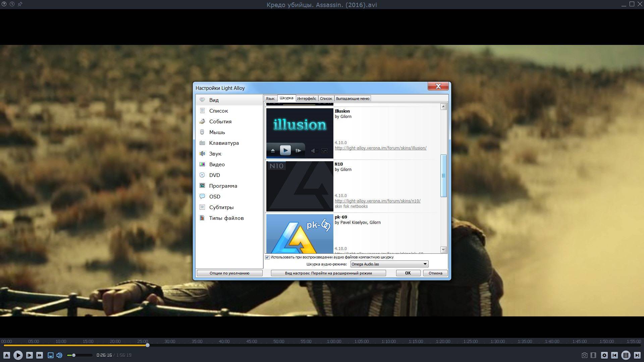The image size is (644, 362).
Task: Click the 45:00 mark on timeline
Action: click(252, 342)
